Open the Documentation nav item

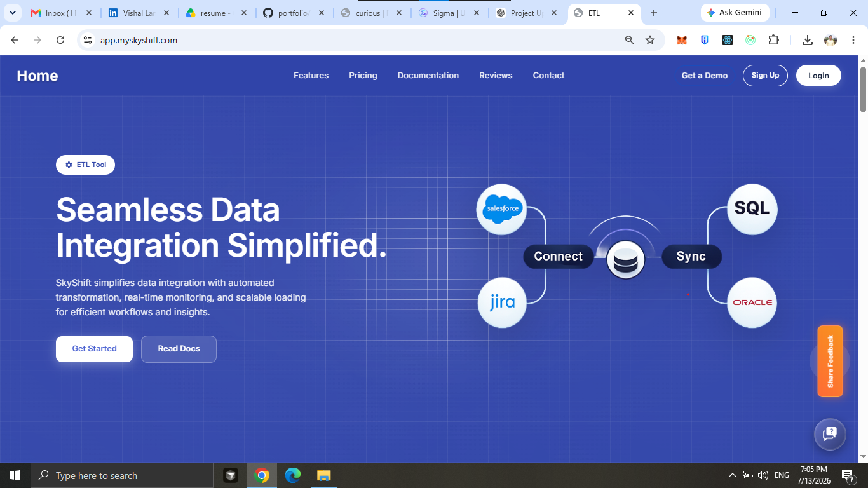428,75
